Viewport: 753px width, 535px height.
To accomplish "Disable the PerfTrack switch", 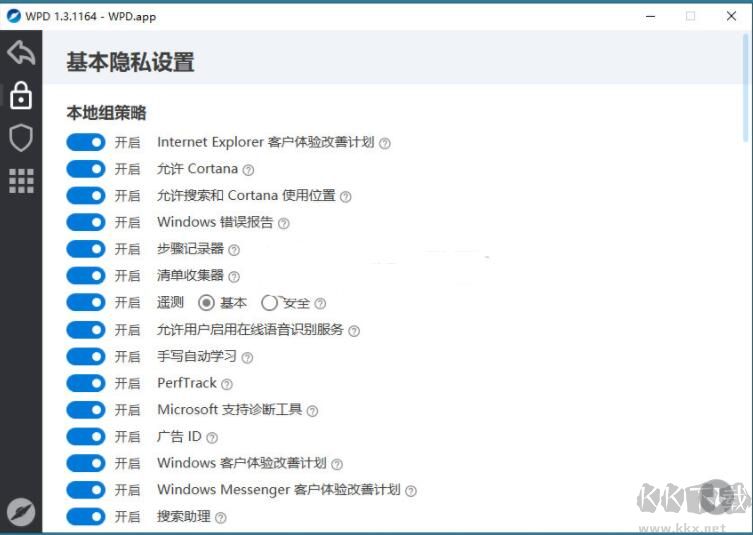I will coord(85,383).
